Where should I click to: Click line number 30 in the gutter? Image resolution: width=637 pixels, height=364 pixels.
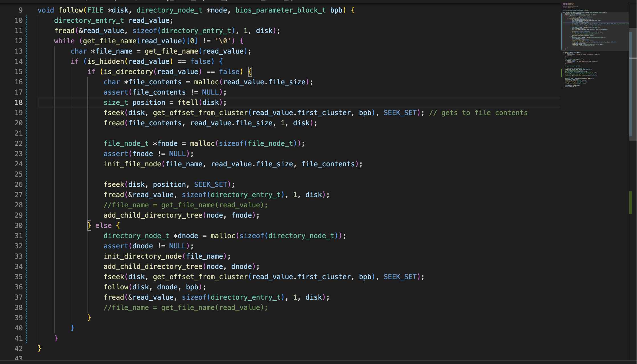point(19,226)
